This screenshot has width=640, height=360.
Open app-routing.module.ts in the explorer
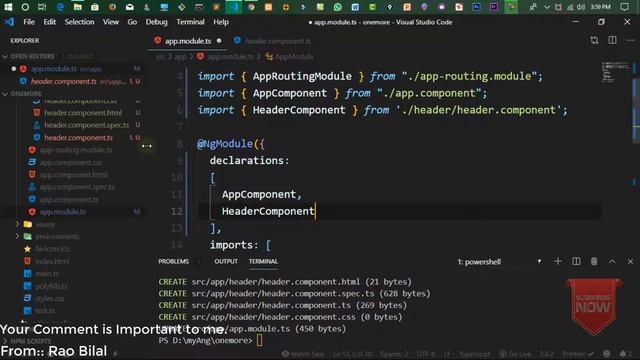click(76, 150)
